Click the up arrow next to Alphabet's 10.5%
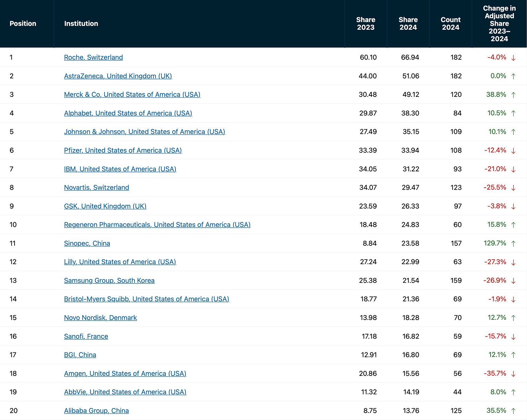Screen dimensions: 527x420 [x=513, y=113]
